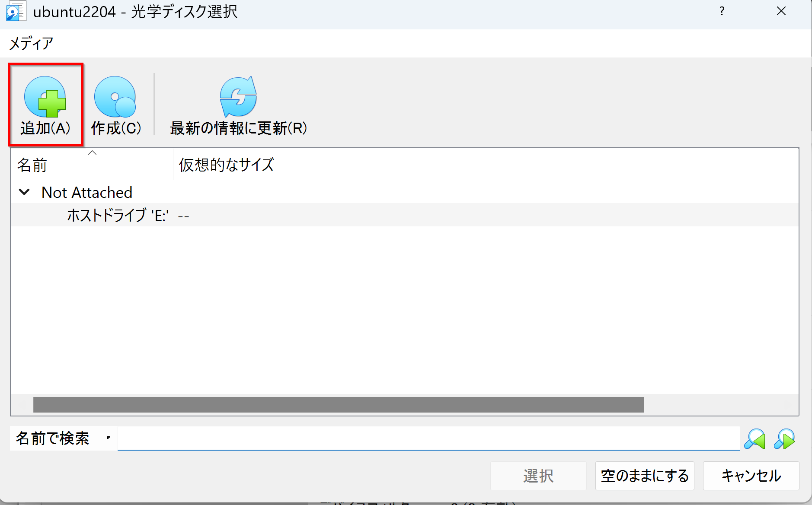Click the 作成(C) create disk icon
Viewport: 812px width, 505px height.
[115, 105]
